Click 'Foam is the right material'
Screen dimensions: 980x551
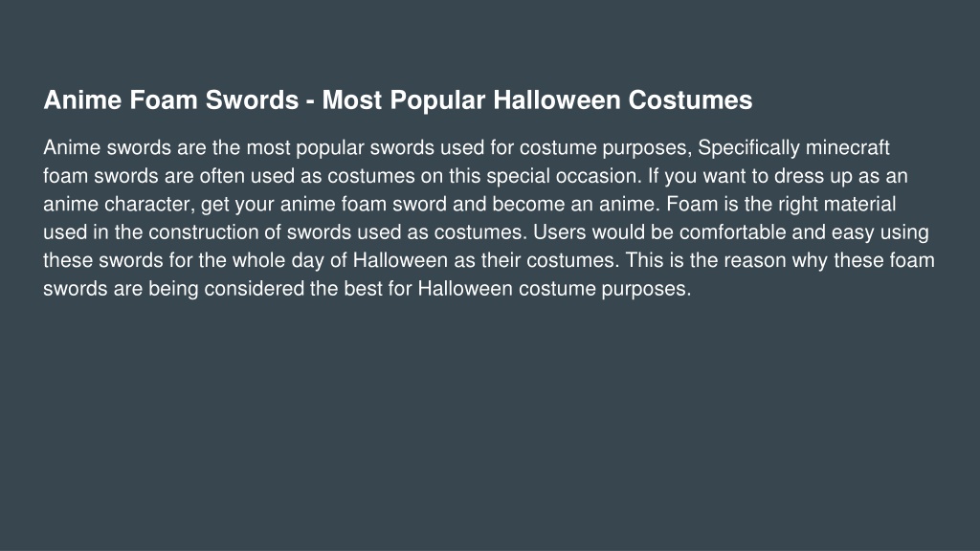[x=781, y=205]
